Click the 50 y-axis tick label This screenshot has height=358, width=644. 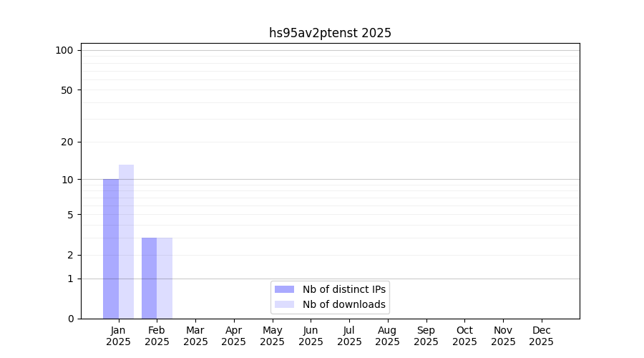point(67,90)
